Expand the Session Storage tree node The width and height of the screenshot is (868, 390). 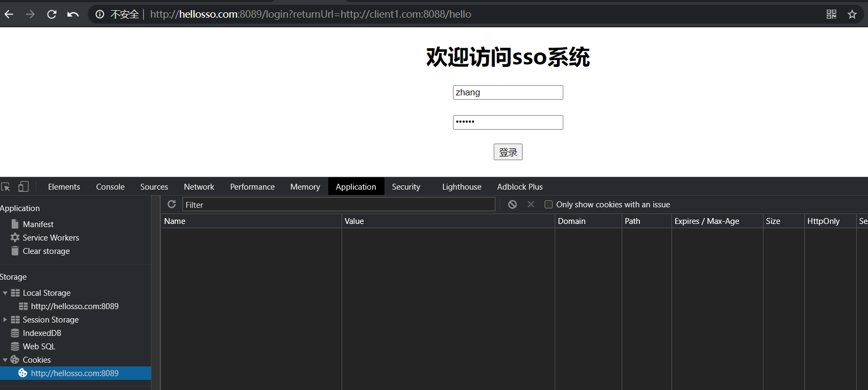tap(5, 319)
